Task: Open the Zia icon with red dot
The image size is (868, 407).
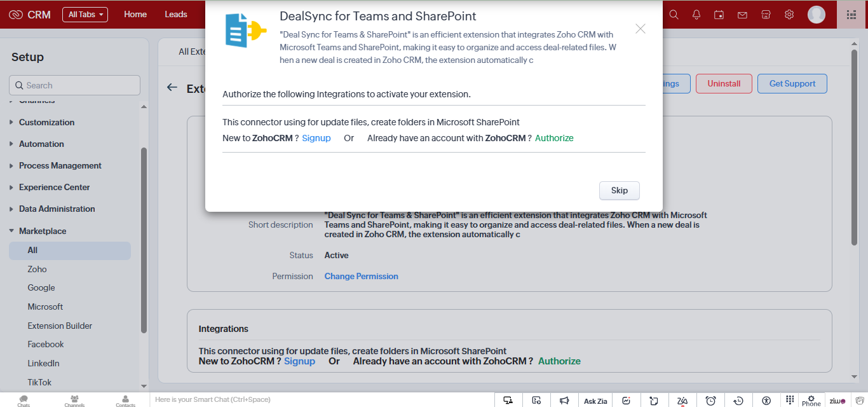Action: [682, 400]
